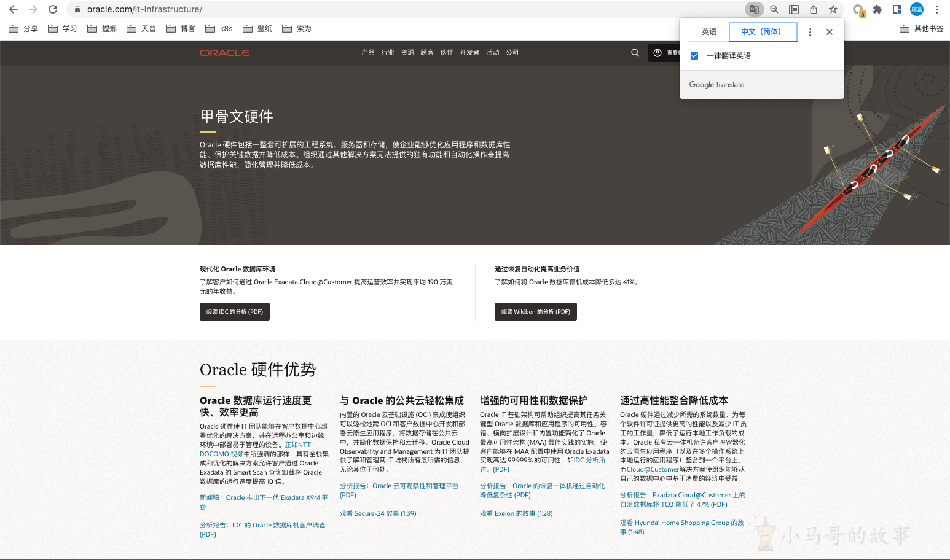Open Oracle 云可观察性和管理平台 report link
This screenshot has height=560, width=950.
pos(399,491)
